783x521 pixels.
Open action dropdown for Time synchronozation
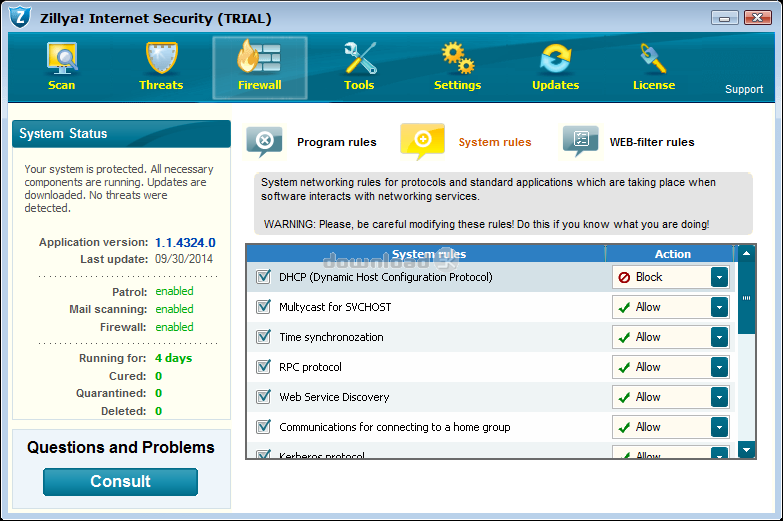click(x=719, y=337)
